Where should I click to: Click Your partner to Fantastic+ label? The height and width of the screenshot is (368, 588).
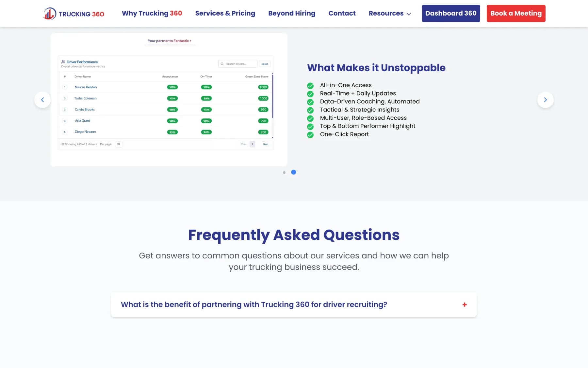coord(170,41)
